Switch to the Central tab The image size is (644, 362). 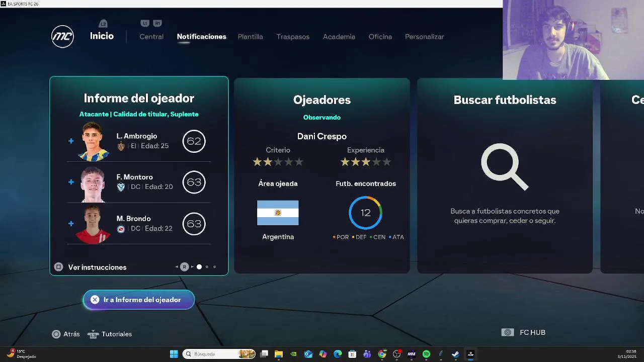[x=151, y=37]
